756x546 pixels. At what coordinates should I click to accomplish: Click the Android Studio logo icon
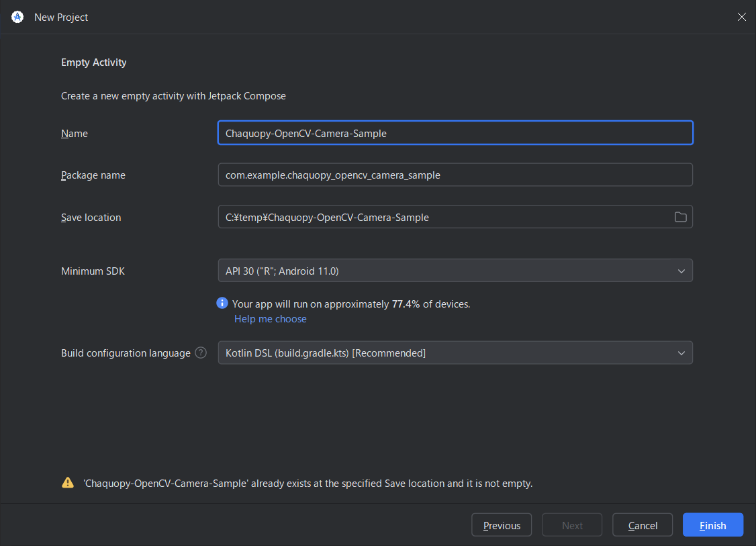tap(17, 17)
